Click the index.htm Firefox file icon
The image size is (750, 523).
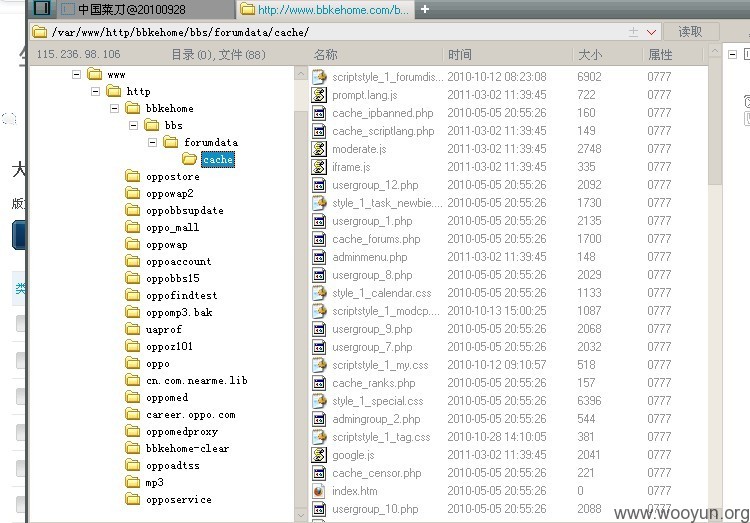point(319,491)
